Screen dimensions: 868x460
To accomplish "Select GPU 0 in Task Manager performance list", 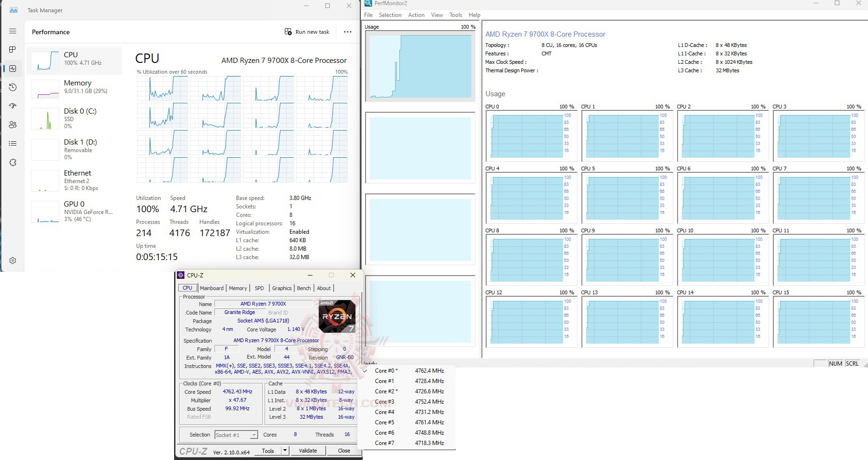I will click(x=74, y=211).
